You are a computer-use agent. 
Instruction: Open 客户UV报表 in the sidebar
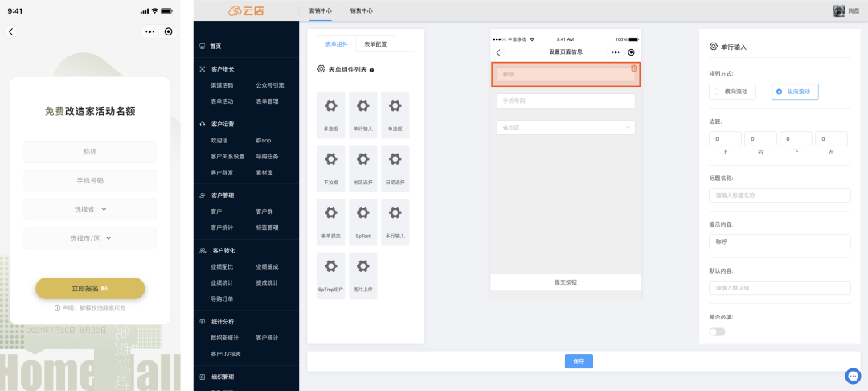click(x=225, y=353)
